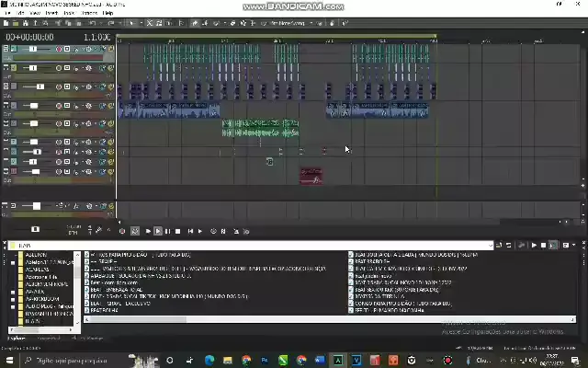Click the Paste icon in toolbar

pyautogui.click(x=78, y=23)
